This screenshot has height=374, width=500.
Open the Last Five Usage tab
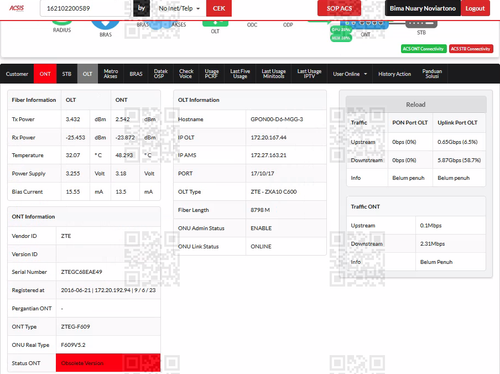[x=240, y=74]
